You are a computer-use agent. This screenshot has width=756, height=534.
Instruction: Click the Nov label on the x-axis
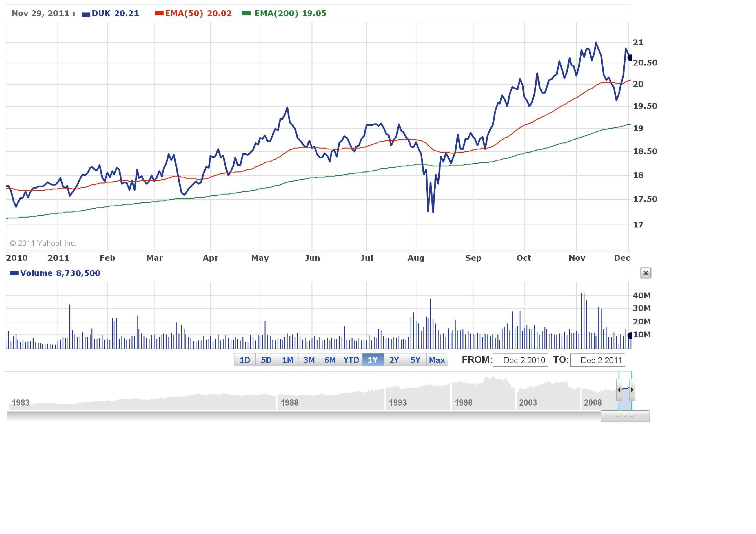coord(577,258)
